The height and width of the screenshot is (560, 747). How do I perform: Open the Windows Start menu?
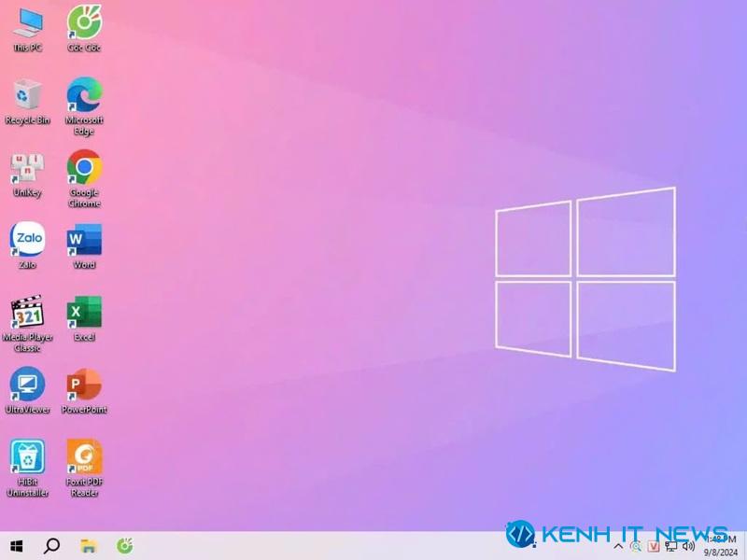17,546
